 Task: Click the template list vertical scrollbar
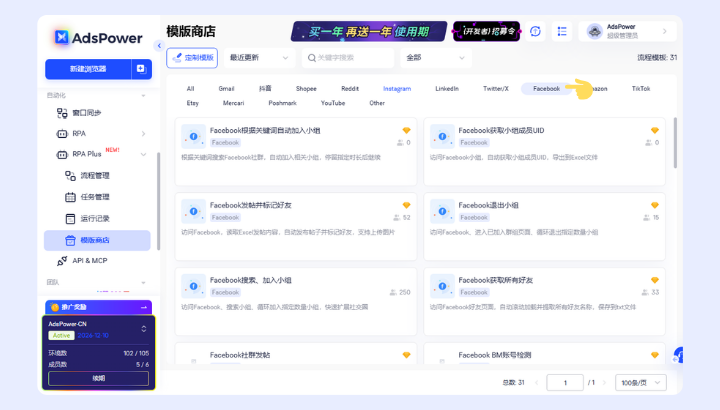[675, 143]
